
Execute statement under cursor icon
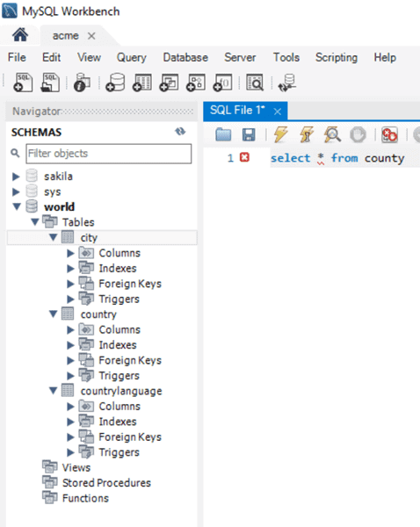(307, 134)
